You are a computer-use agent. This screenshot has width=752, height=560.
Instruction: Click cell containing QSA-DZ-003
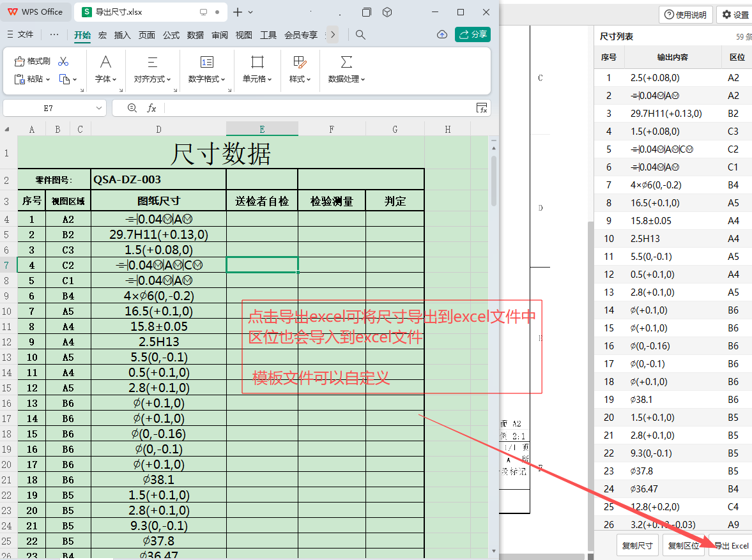pyautogui.click(x=158, y=180)
